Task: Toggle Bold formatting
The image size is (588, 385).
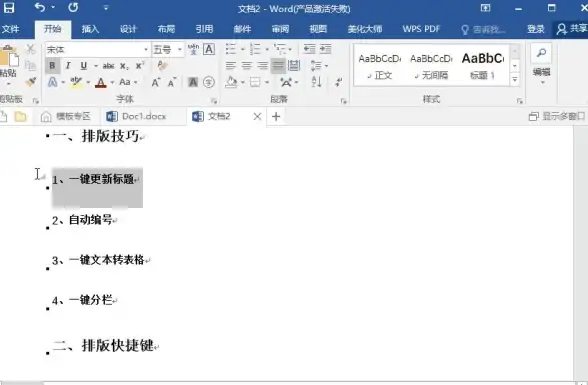Action: 52,66
